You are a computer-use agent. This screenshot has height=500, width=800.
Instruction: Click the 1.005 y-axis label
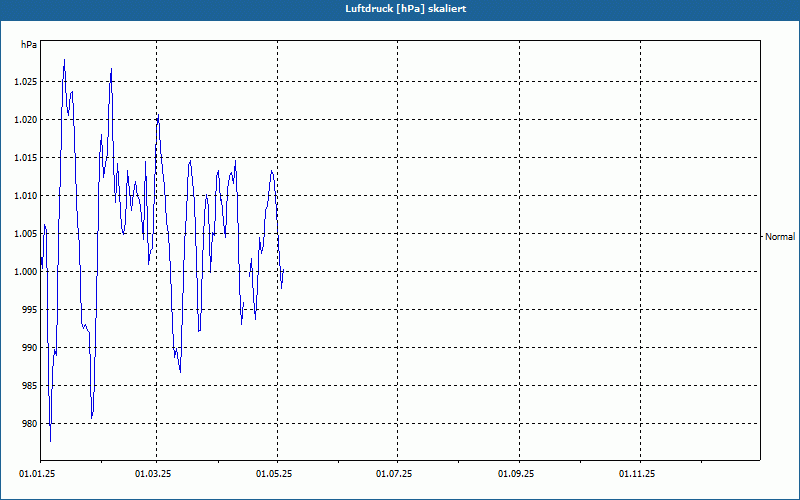(x=26, y=234)
